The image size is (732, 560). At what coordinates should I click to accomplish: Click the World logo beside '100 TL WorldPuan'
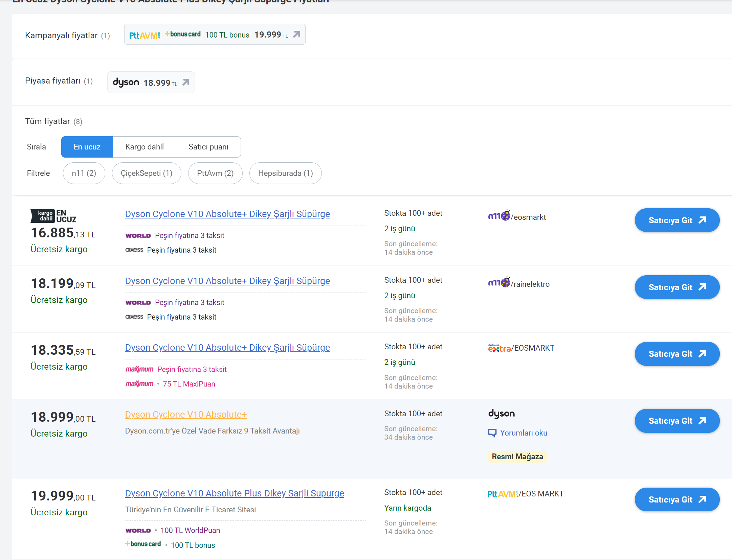point(138,531)
